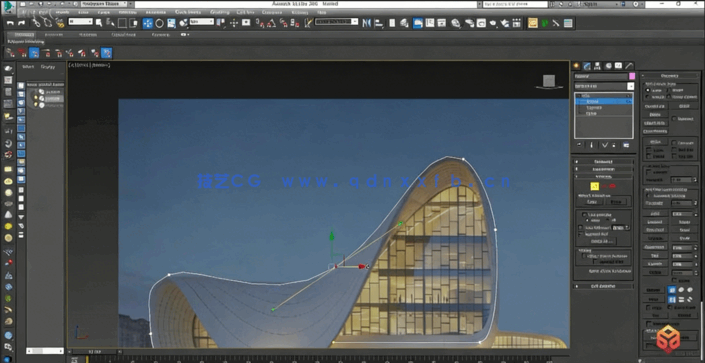Open the Material Editor sphere icon
Viewport: 705px width, 363px height.
pos(456,23)
